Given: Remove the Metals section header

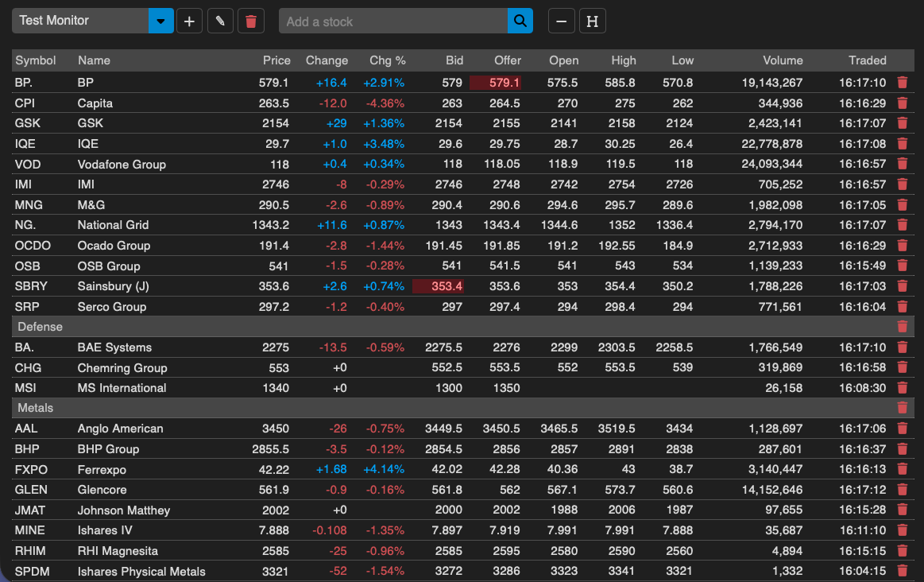Looking at the screenshot, I should 902,408.
